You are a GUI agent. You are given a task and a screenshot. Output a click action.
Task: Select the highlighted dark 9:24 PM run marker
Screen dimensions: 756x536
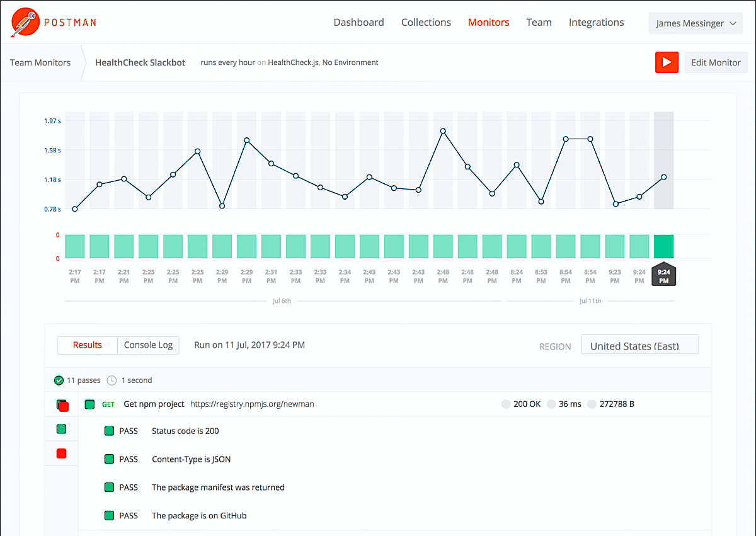point(663,276)
